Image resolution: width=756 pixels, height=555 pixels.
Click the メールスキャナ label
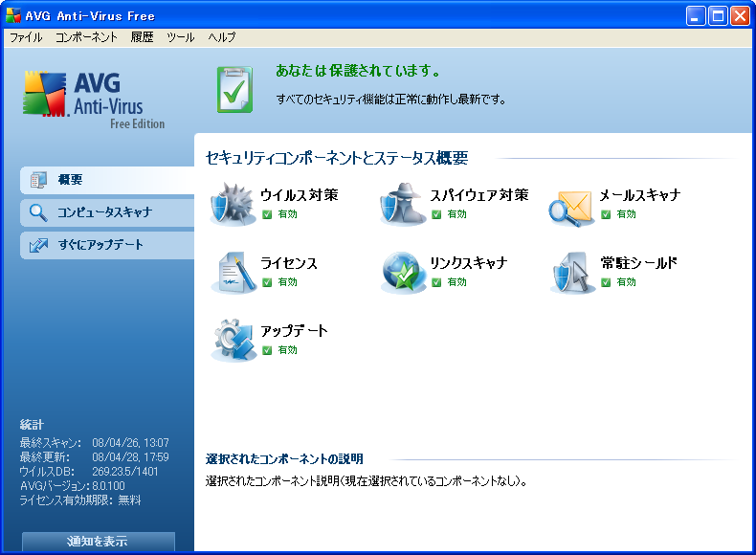point(640,195)
